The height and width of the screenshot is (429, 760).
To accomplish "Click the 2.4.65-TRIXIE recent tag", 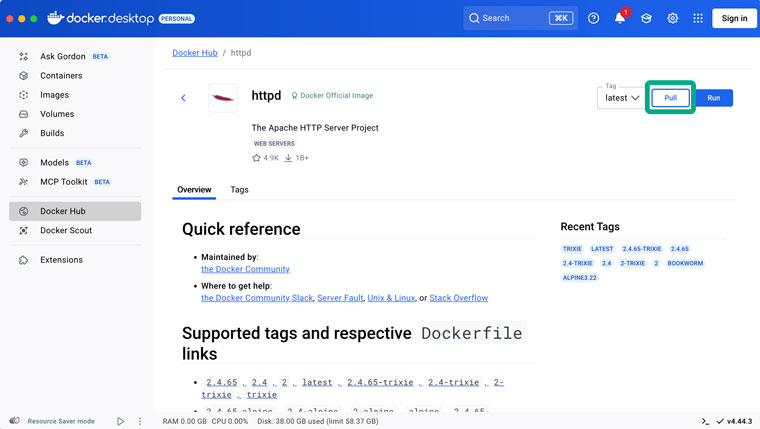I will click(x=642, y=249).
